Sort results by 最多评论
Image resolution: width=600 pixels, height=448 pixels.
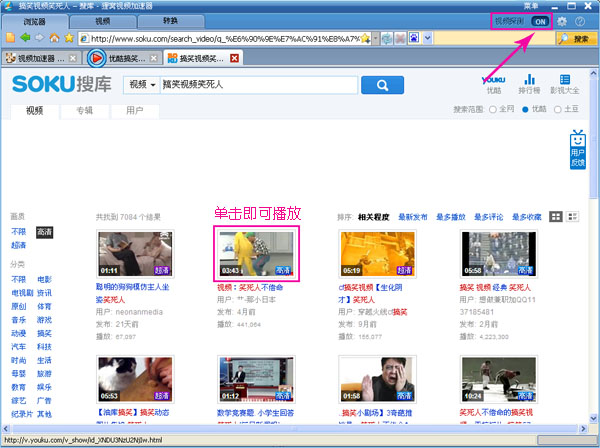pyautogui.click(x=489, y=217)
